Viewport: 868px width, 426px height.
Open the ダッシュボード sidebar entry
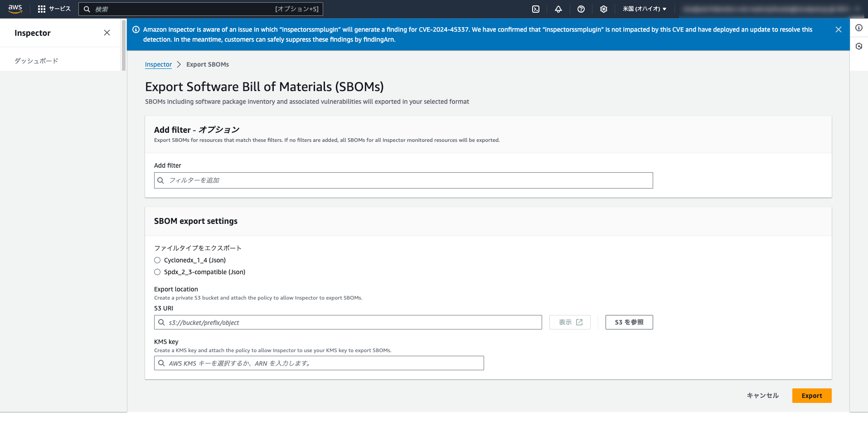[x=36, y=60]
